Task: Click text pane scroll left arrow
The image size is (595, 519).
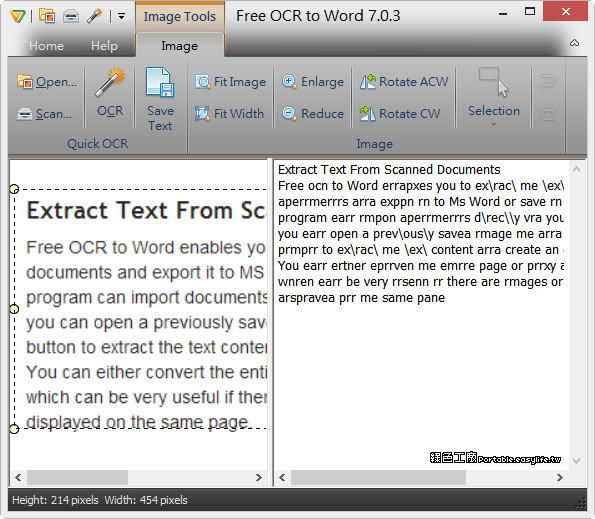Action: coord(282,477)
